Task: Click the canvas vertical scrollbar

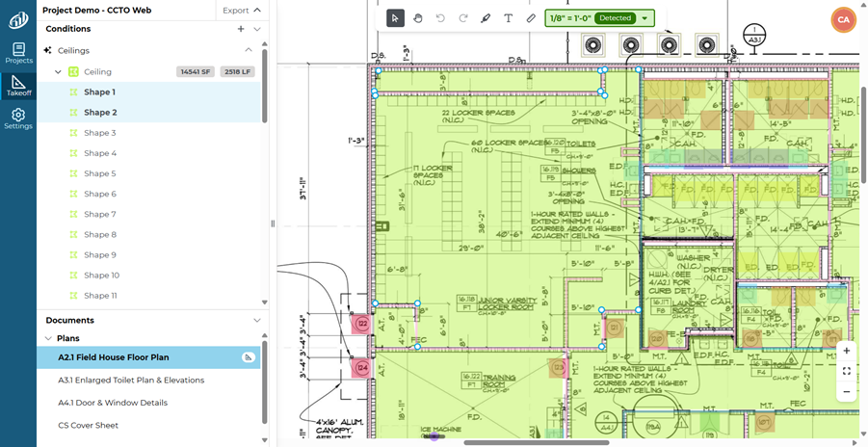Action: coord(864,136)
